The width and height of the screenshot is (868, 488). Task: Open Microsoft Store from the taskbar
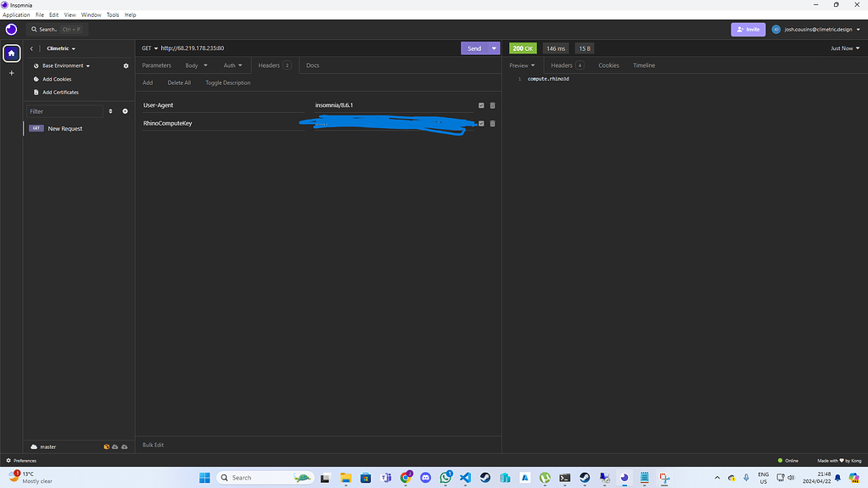(x=366, y=478)
